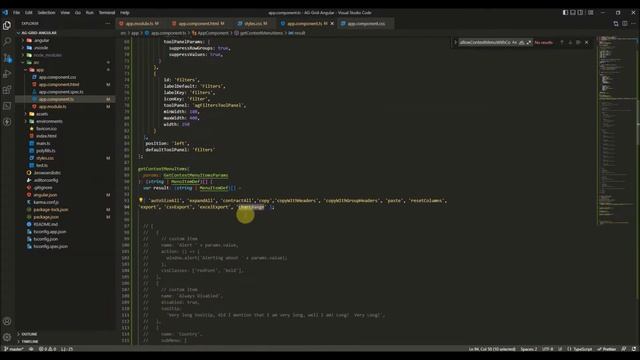
Task: Toggle secondary sidebar layout icon in title bar
Action: [580, 13]
